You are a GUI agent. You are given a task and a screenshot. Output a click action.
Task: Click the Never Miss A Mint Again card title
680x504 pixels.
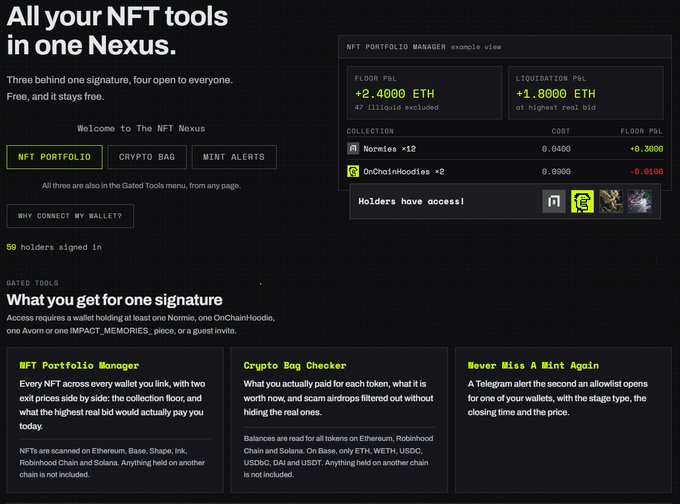click(x=533, y=366)
